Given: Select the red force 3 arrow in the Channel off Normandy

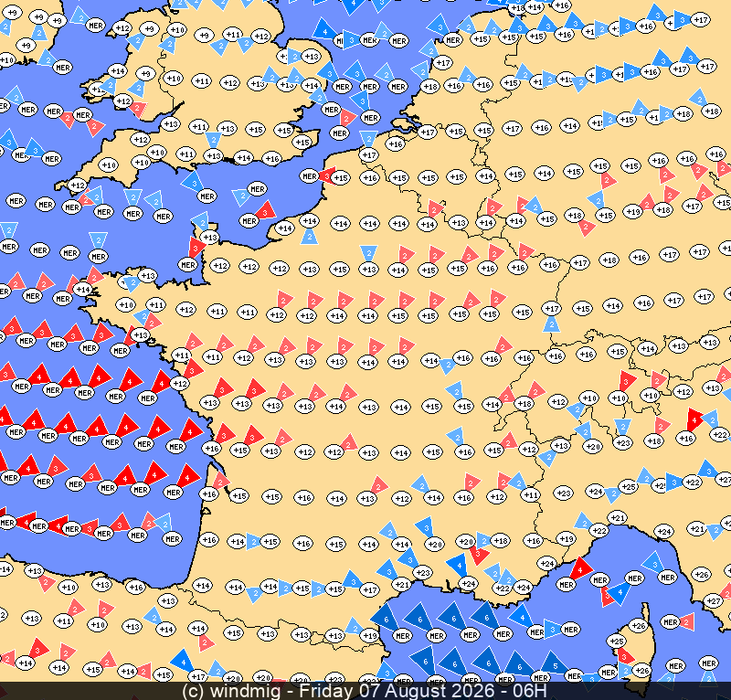Looking at the screenshot, I should pyautogui.click(x=266, y=211).
